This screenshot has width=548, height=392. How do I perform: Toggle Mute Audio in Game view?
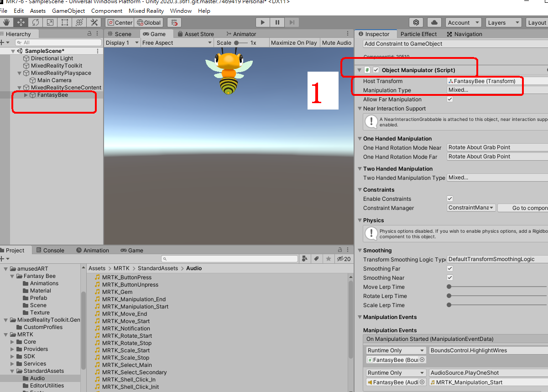(x=337, y=43)
